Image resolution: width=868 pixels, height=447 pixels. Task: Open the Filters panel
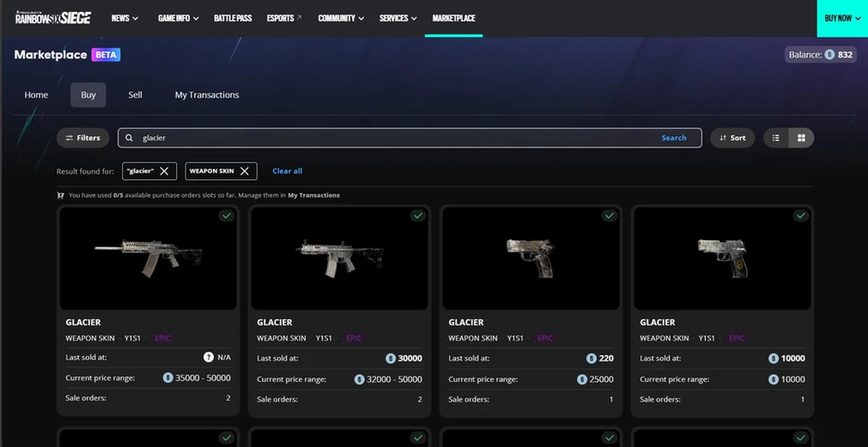(83, 138)
